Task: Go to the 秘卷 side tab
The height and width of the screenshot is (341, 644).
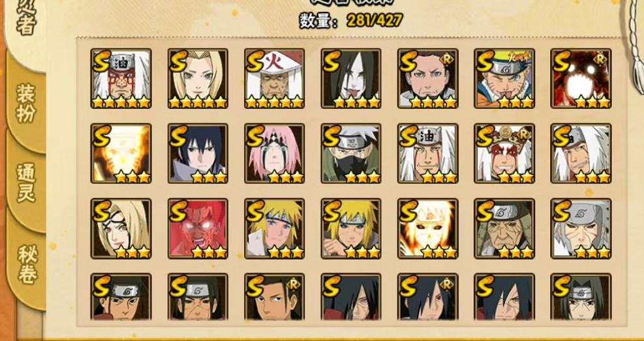Action: pos(26,265)
